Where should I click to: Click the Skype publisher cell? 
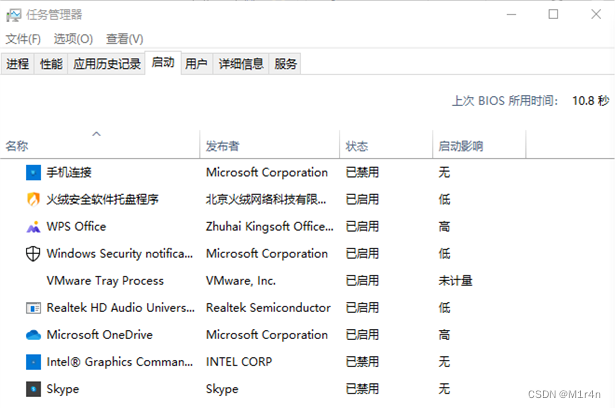pyautogui.click(x=222, y=389)
